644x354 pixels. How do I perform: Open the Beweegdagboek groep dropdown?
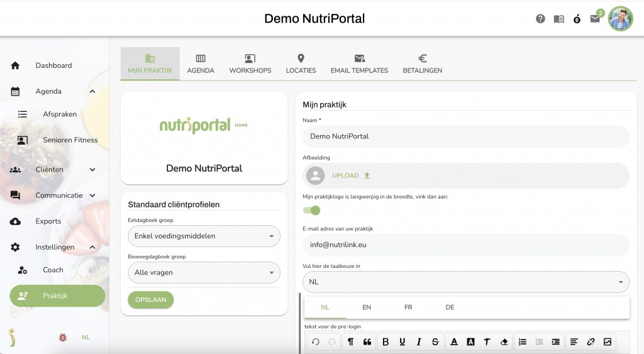[x=204, y=273]
